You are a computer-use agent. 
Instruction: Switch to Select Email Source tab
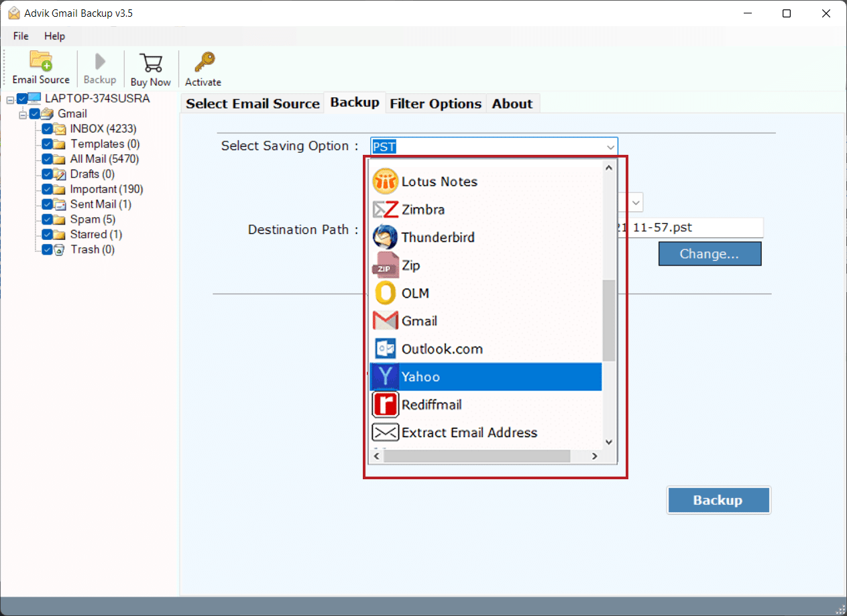[253, 103]
